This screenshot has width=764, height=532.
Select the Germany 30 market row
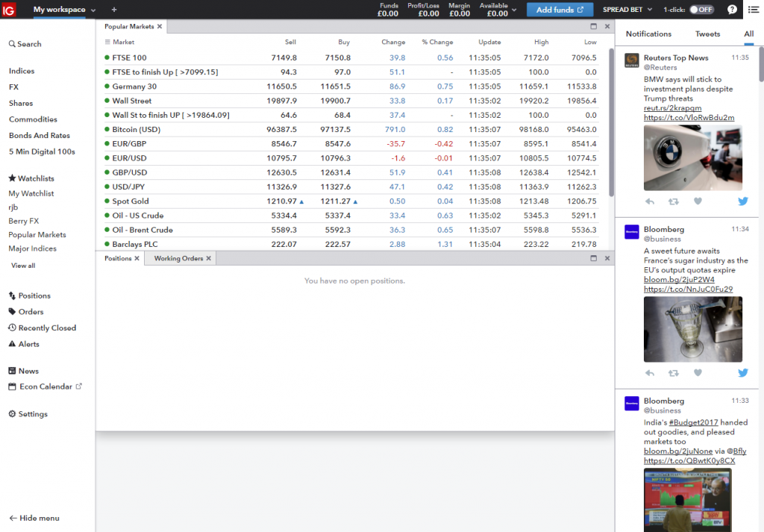coord(351,87)
